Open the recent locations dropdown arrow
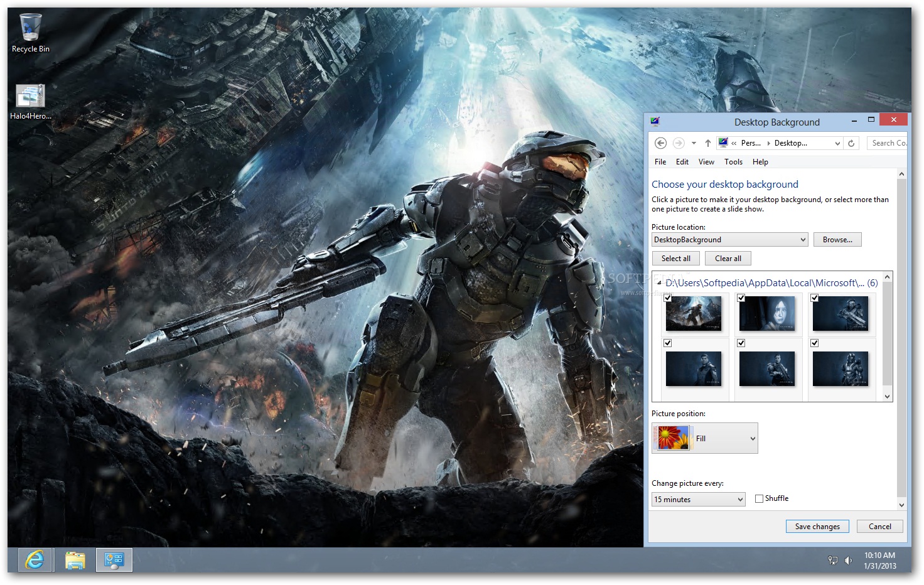This screenshot has width=924, height=585. point(694,143)
